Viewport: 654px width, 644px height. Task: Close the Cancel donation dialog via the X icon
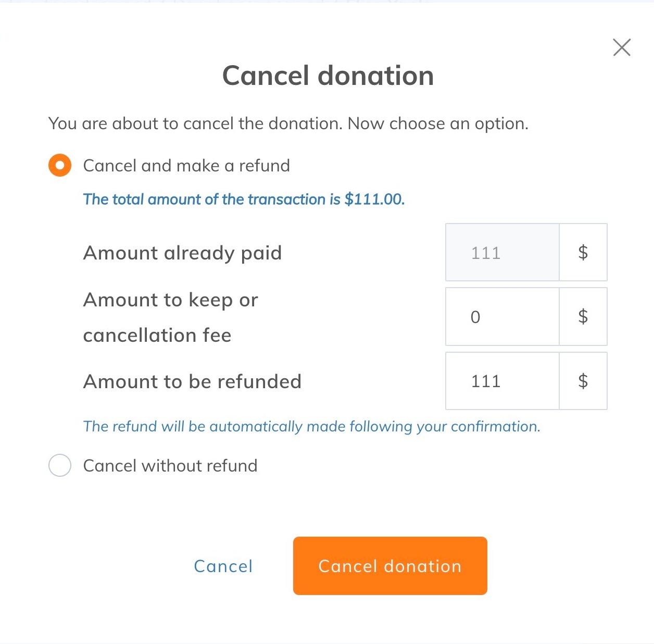[621, 47]
